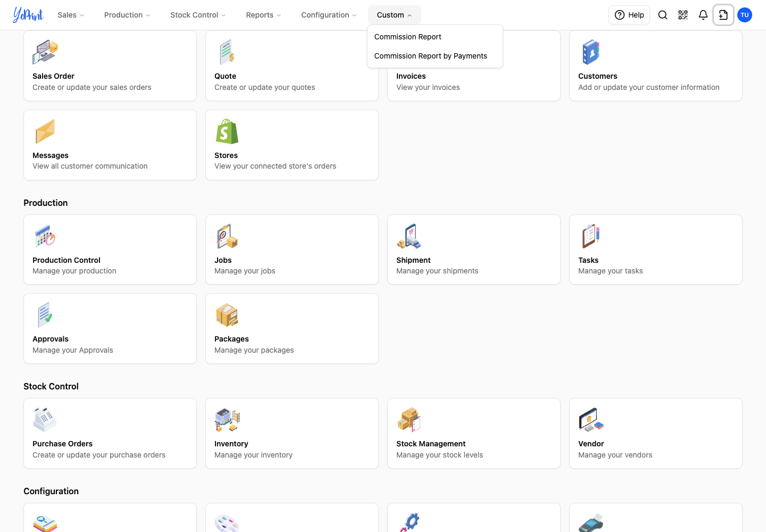This screenshot has height=532, width=766.
Task: Click 'View all customer communication' text
Action: tap(90, 166)
